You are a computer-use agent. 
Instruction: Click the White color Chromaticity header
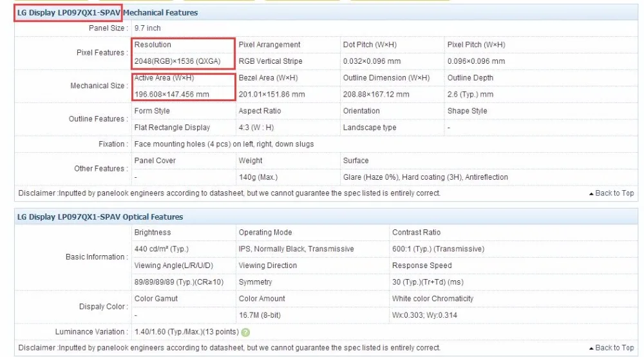[433, 298]
